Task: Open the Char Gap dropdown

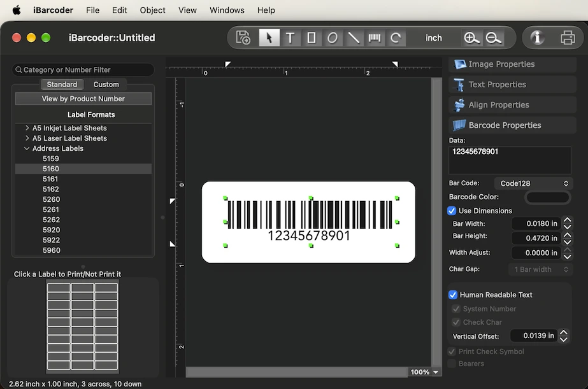Action: (x=540, y=269)
